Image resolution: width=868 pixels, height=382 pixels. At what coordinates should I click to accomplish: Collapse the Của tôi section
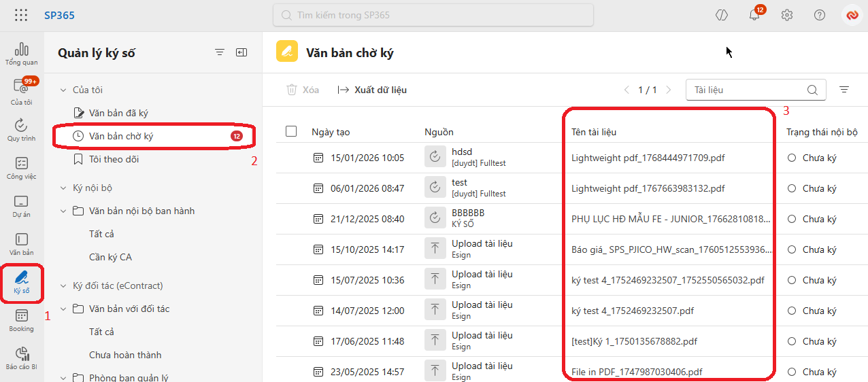pos(63,90)
